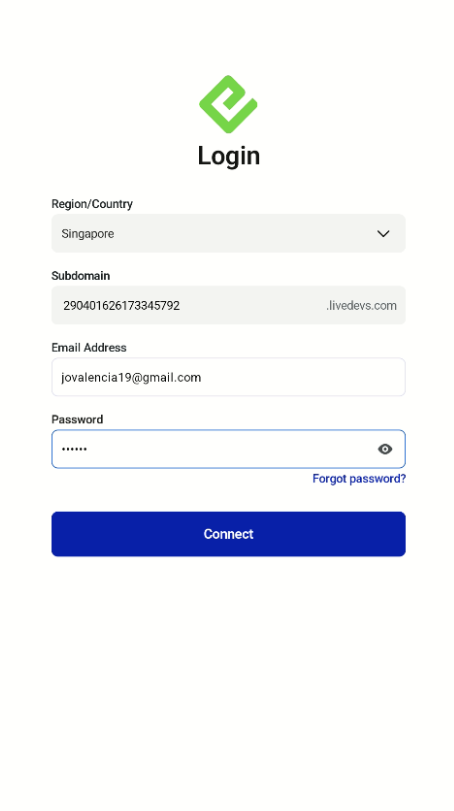The image size is (454, 811).
Task: Click the masked password dots
Action: pos(74,449)
